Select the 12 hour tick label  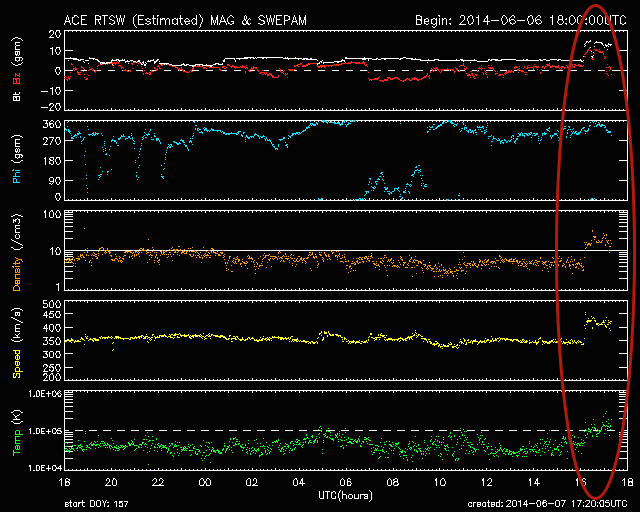(487, 483)
